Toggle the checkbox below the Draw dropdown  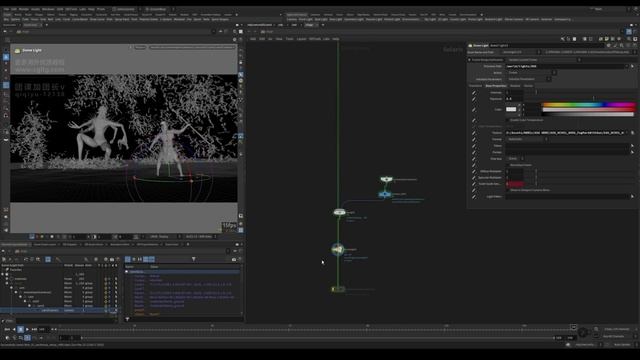coord(508,165)
